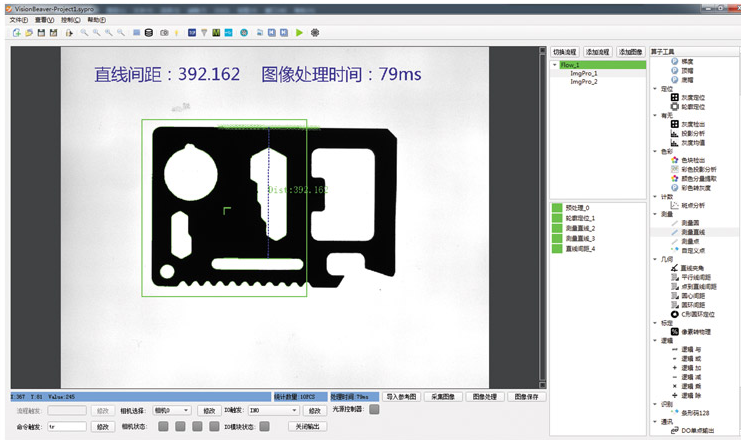
Task: Collapse the Flow_1 tree node
Action: (x=555, y=65)
